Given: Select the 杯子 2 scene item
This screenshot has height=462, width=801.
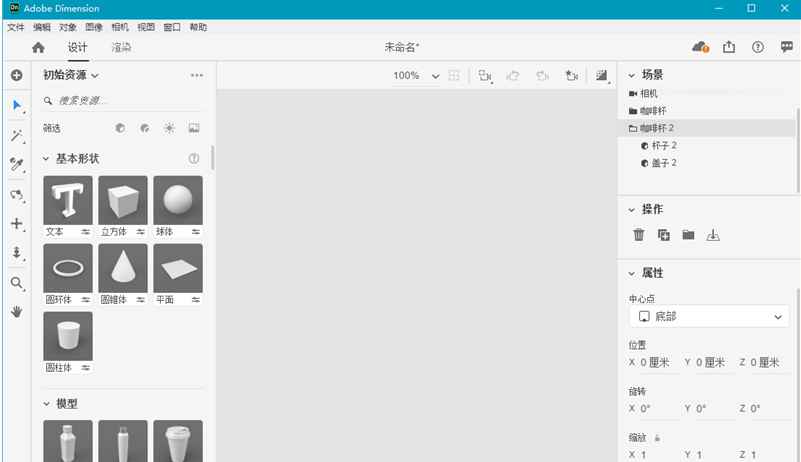Looking at the screenshot, I should click(664, 145).
